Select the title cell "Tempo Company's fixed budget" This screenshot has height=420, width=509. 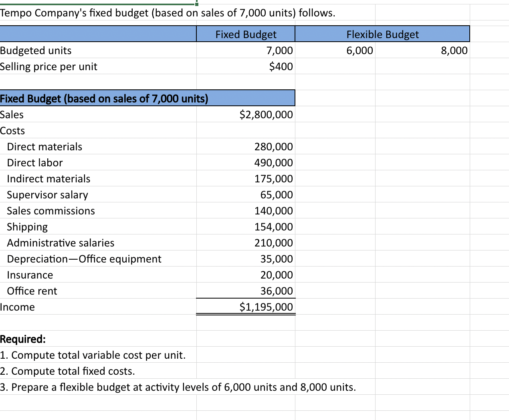pyautogui.click(x=168, y=13)
